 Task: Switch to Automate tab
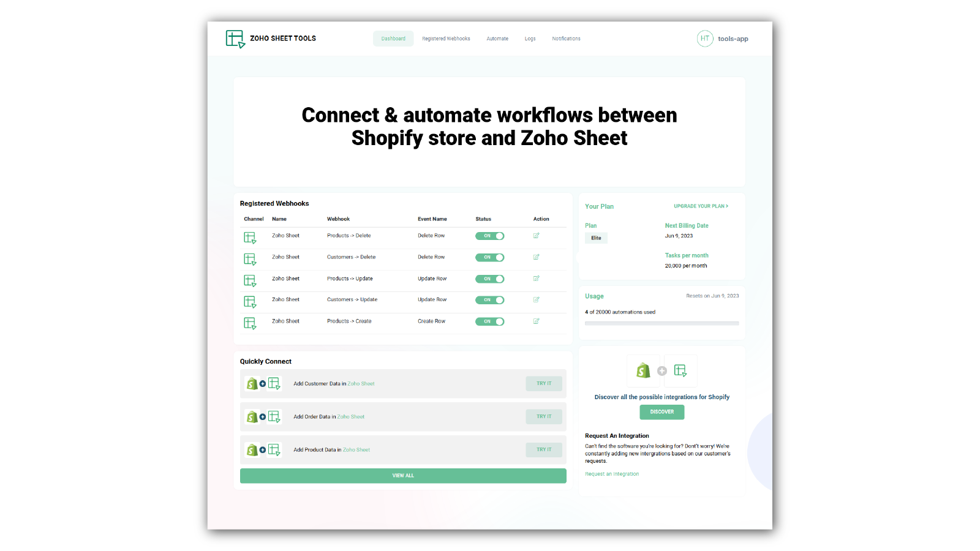click(497, 39)
